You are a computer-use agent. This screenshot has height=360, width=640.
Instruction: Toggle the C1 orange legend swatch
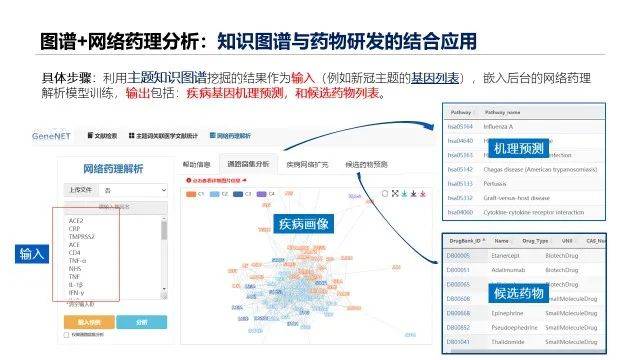tap(191, 194)
